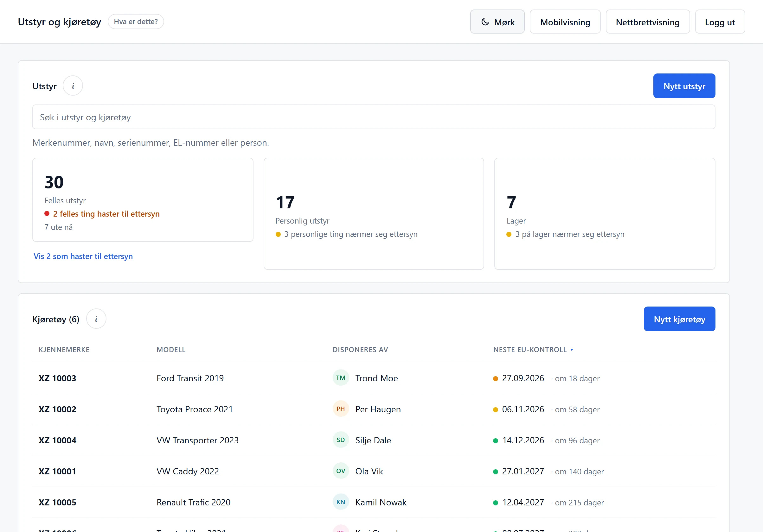Open the Lager card showing 7
This screenshot has width=763, height=532.
coord(605,214)
